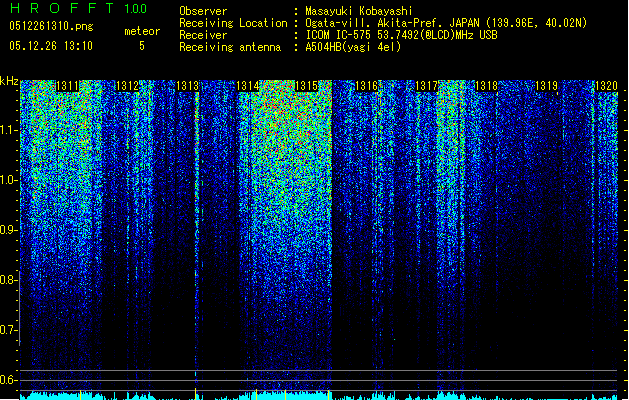Click the 1318 time marker

(x=486, y=86)
